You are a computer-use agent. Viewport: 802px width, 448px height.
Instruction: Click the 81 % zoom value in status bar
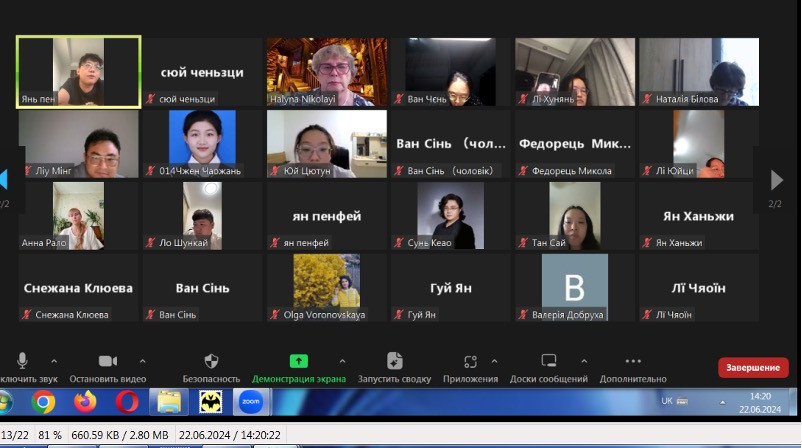tap(50, 435)
